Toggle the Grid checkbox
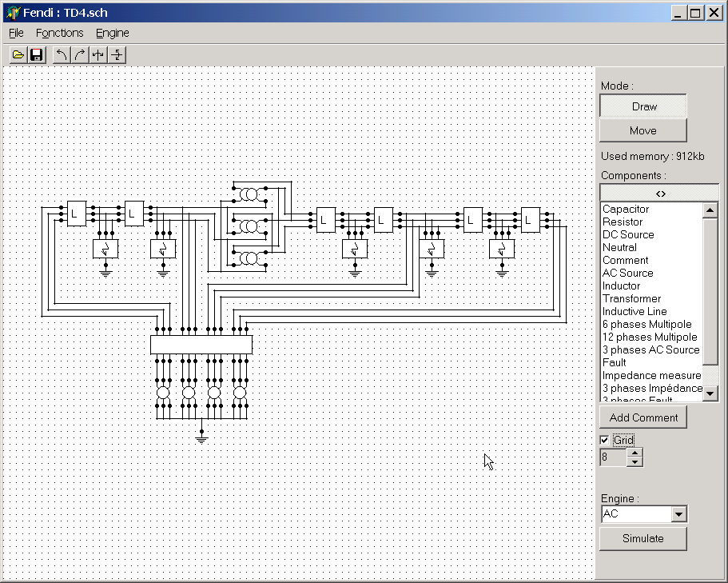 [604, 440]
